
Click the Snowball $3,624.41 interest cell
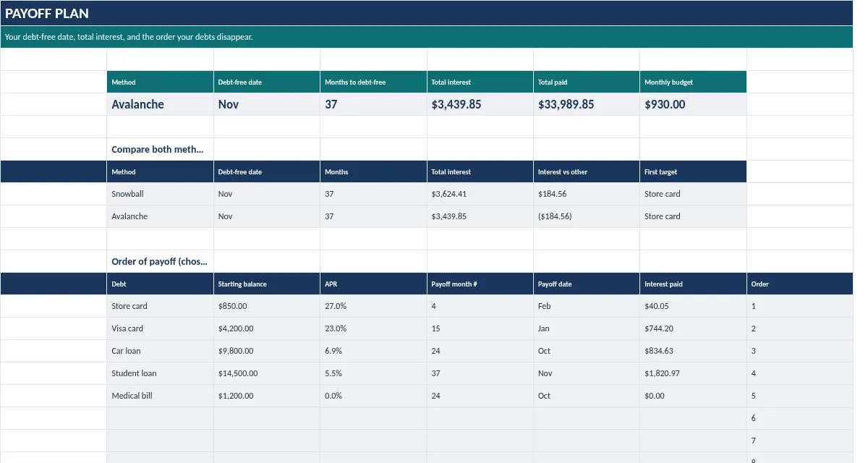point(480,194)
